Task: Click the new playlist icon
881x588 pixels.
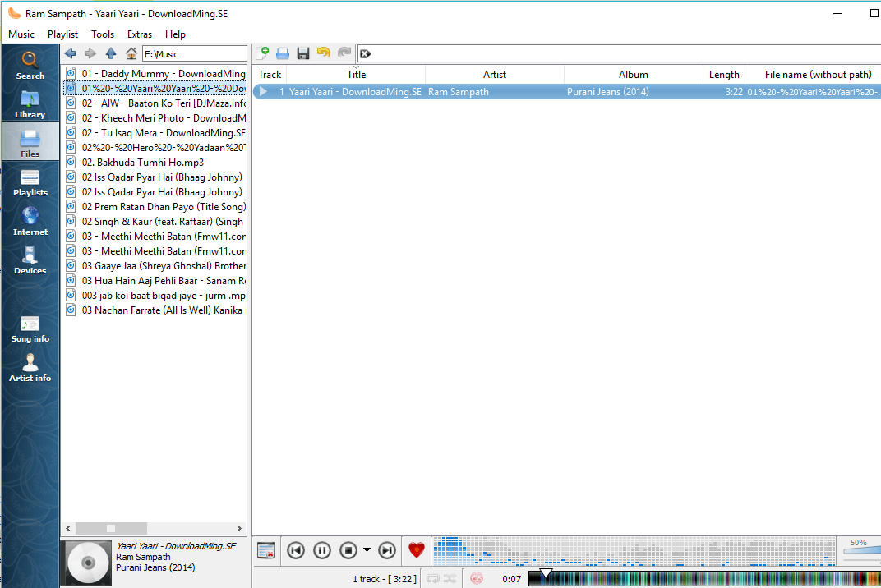Action: tap(262, 53)
